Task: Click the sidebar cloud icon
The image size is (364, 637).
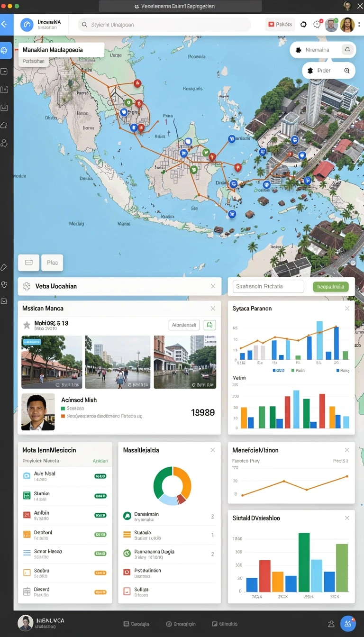Action: point(4,125)
